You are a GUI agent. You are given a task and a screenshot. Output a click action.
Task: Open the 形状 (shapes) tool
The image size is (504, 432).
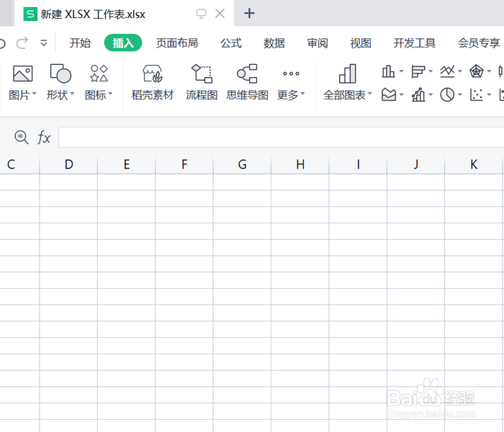click(60, 83)
